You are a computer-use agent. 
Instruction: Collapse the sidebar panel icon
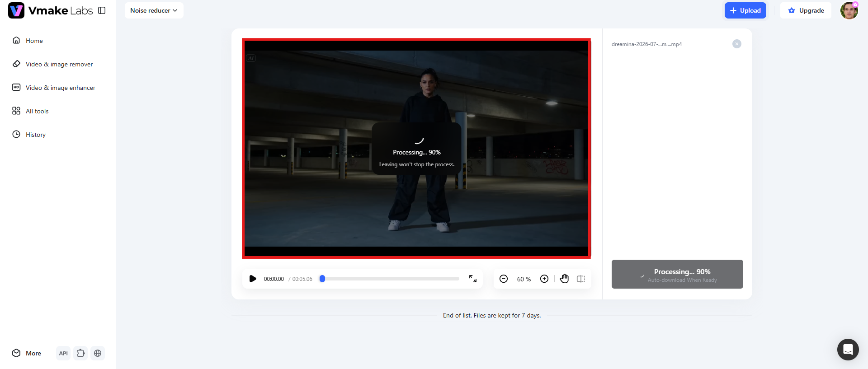click(102, 10)
